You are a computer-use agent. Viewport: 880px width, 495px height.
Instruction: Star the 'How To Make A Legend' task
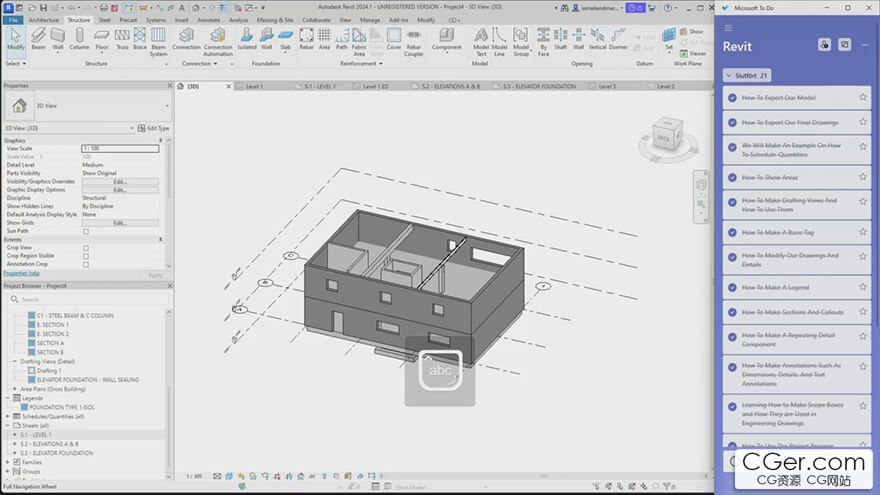coord(863,287)
